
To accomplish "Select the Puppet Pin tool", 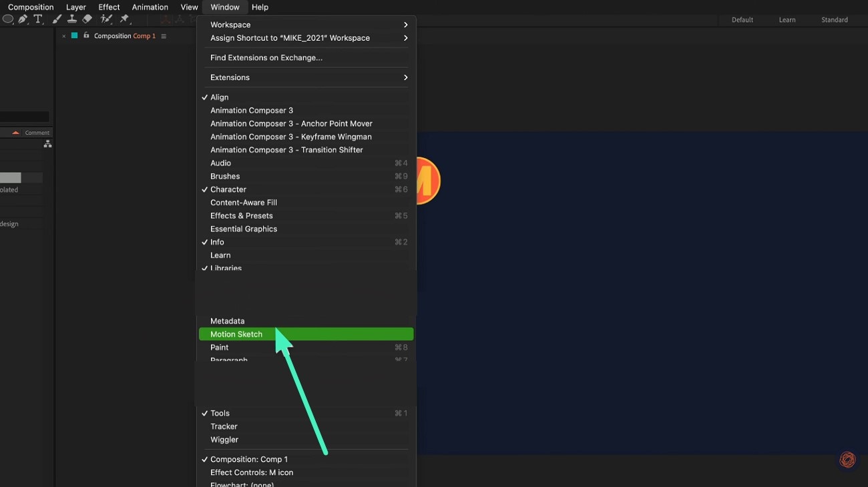I will [x=125, y=19].
